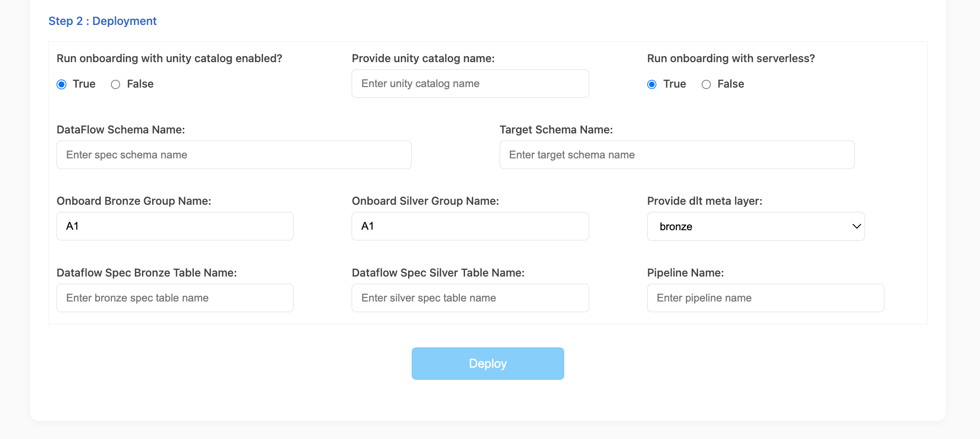Select False for unity catalog enabled
This screenshot has height=439, width=980.
(116, 85)
